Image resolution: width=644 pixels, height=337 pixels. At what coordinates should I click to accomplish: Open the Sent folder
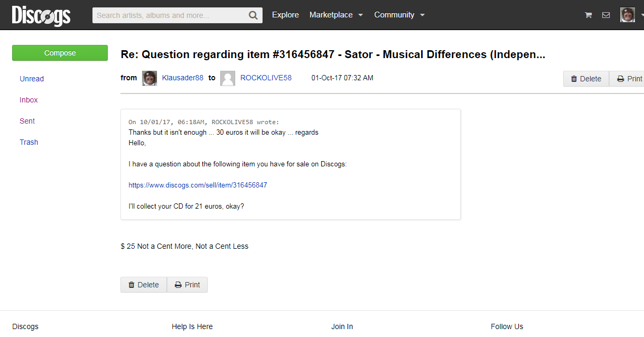click(x=27, y=121)
